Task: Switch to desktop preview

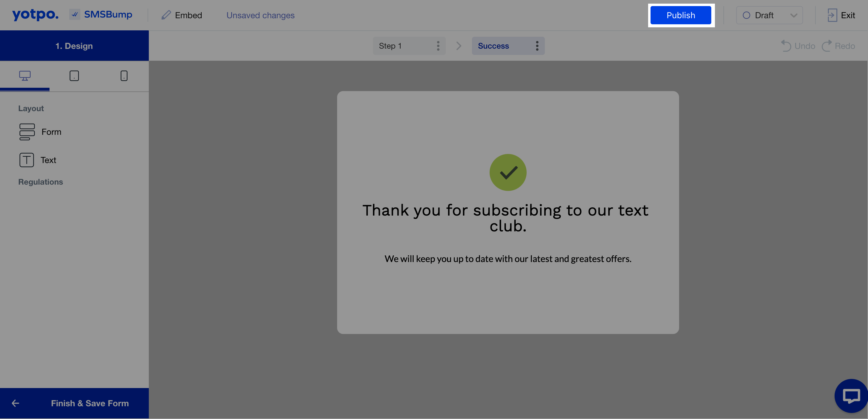Action: tap(25, 76)
